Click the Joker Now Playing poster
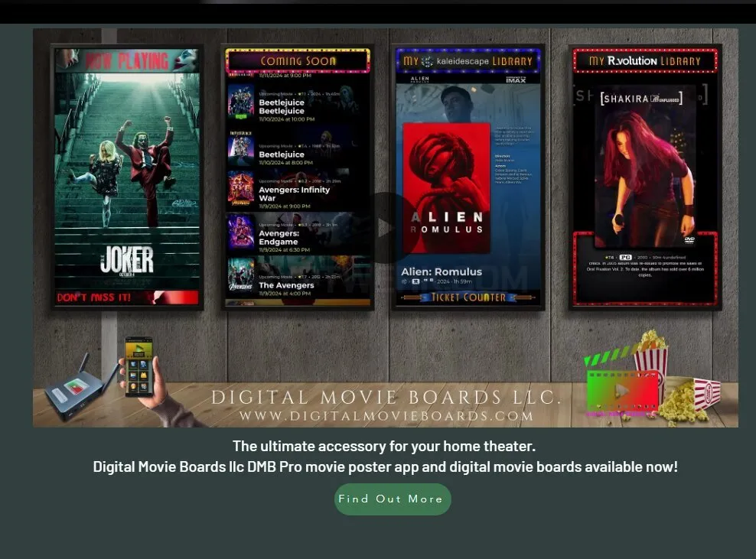This screenshot has width=756, height=559. tap(127, 177)
